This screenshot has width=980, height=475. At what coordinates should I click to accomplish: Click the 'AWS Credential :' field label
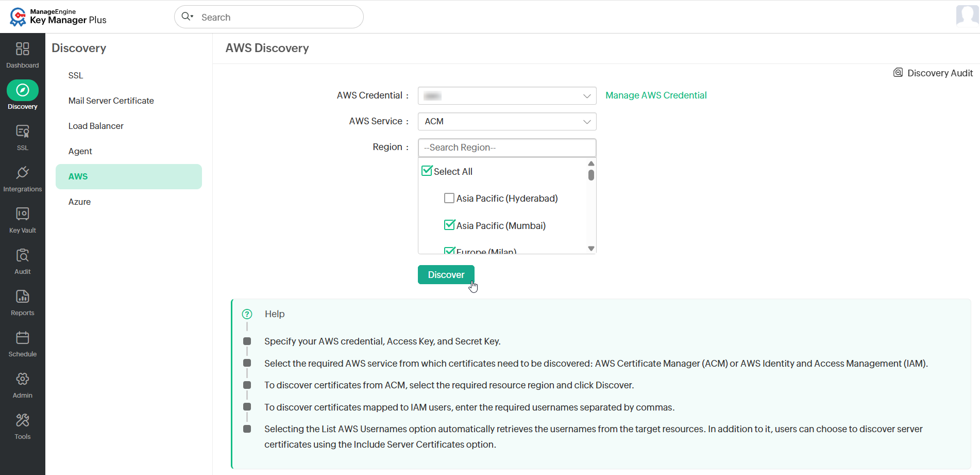click(x=373, y=95)
